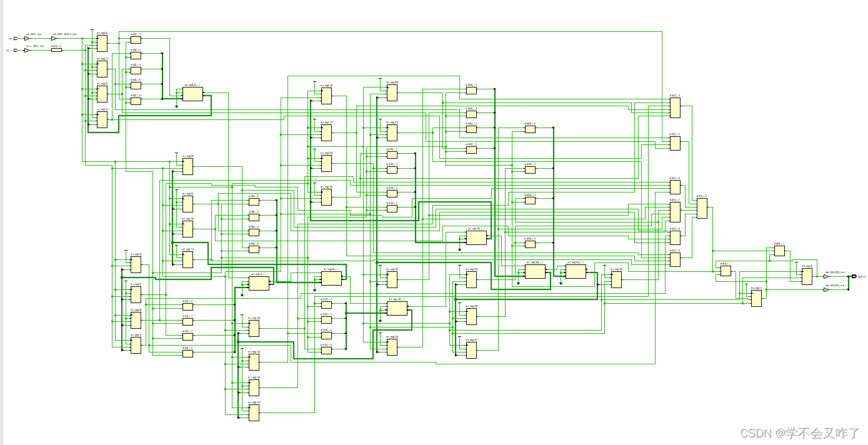Viewport: 868px width, 445px height.
Task: Select the cnt_reg[8] flip-flop cell
Action: 187,166
